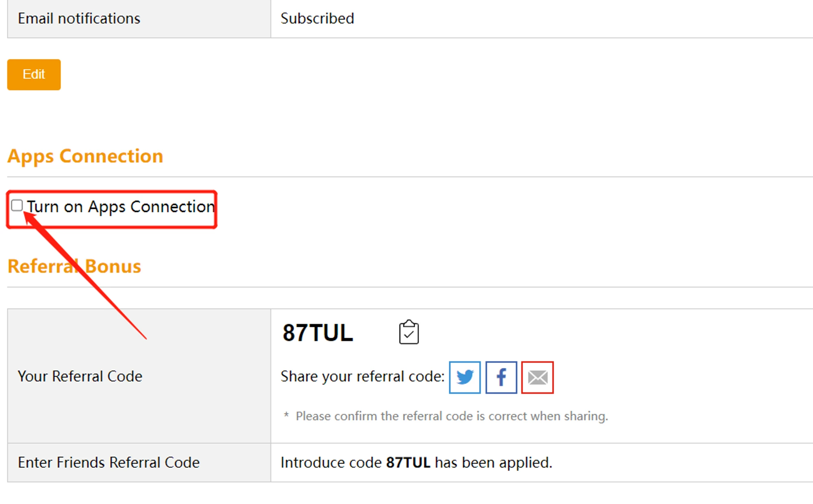Share referral code via Facebook icon
Viewport: 813px width, 504px height.
[501, 377]
